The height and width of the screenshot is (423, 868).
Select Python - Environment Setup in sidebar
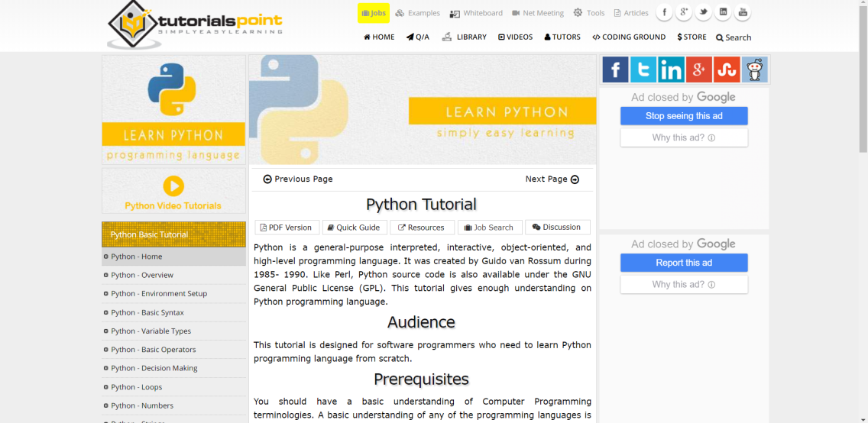158,294
